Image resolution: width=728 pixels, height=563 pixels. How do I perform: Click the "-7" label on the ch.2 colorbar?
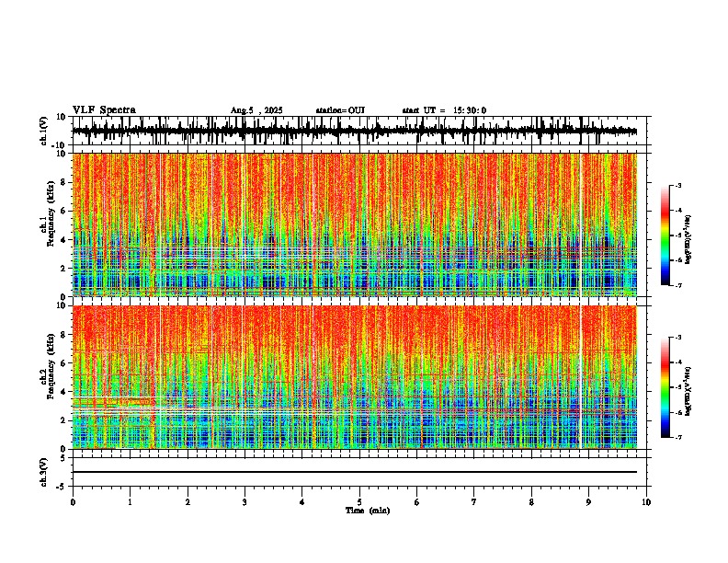pyautogui.click(x=678, y=437)
